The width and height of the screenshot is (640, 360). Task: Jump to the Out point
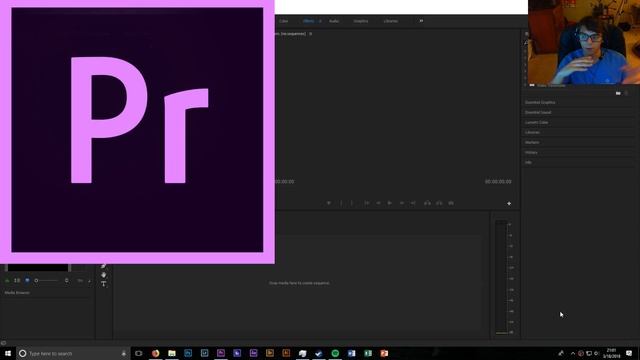click(413, 203)
